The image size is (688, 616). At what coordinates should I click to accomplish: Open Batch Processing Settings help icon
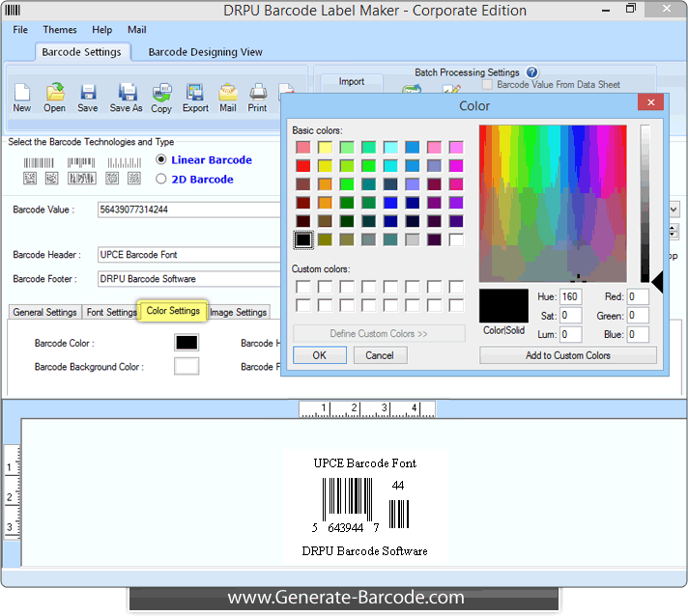[531, 71]
